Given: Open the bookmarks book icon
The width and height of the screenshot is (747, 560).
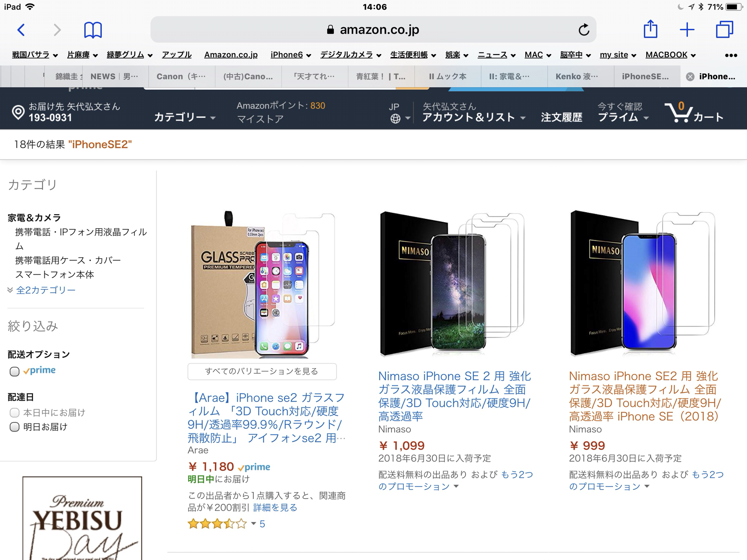Looking at the screenshot, I should pos(93,30).
